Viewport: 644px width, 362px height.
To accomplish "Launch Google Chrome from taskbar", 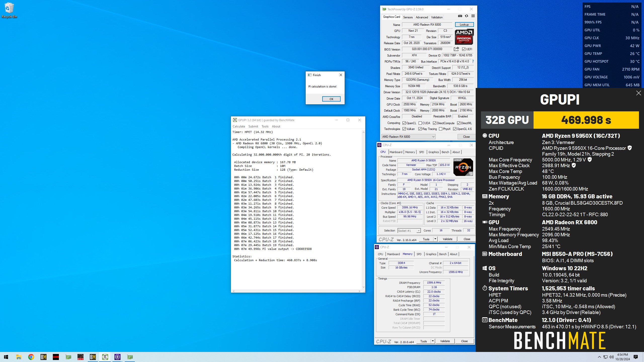I will pos(31,357).
